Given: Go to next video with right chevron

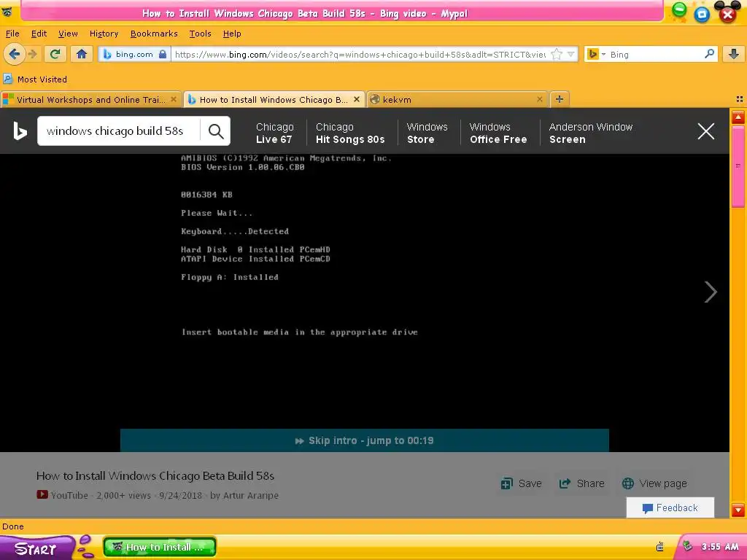Looking at the screenshot, I should tap(711, 292).
